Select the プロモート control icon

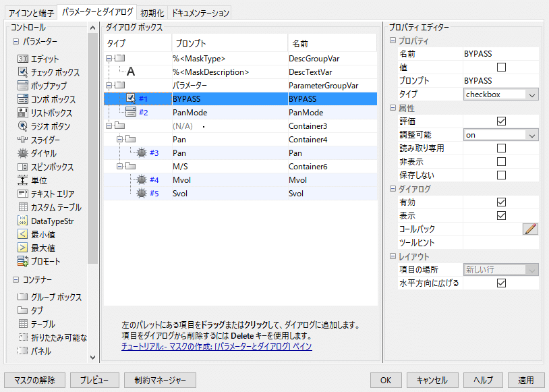click(x=23, y=261)
